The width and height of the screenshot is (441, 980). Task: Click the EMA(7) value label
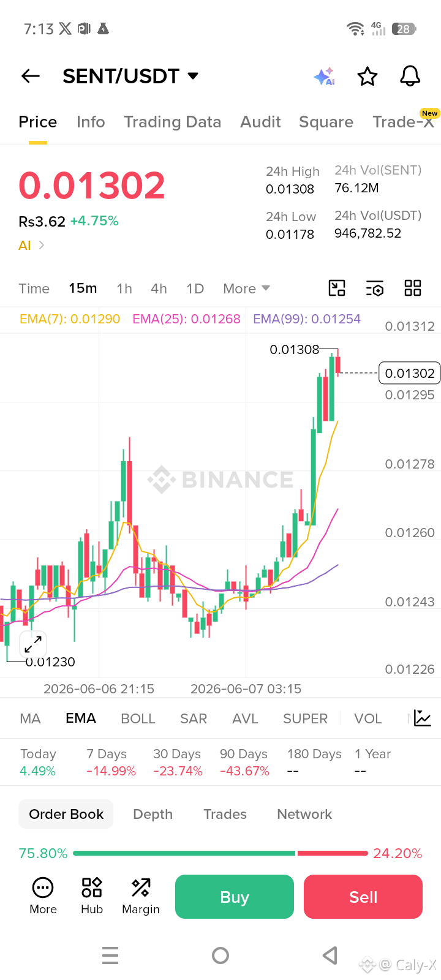(x=70, y=319)
